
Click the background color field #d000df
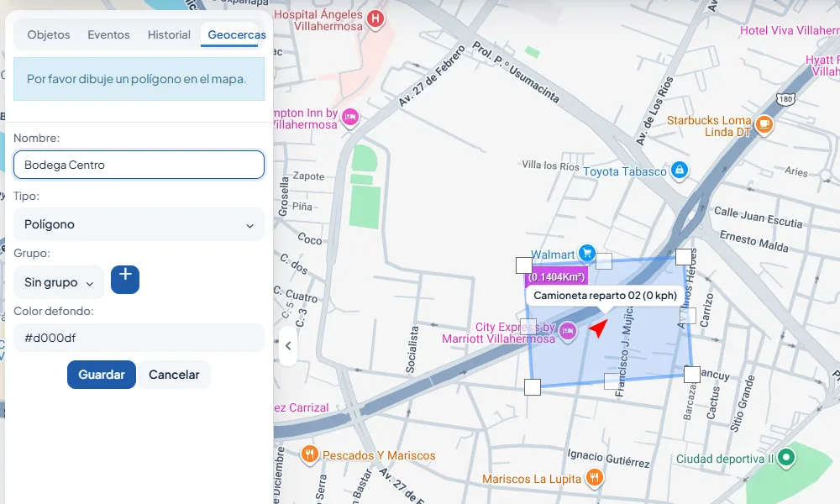pos(139,338)
